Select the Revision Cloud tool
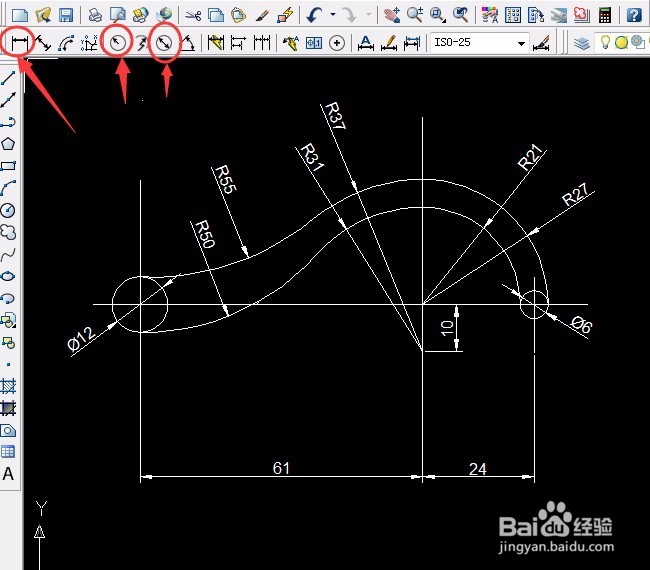 [8, 232]
